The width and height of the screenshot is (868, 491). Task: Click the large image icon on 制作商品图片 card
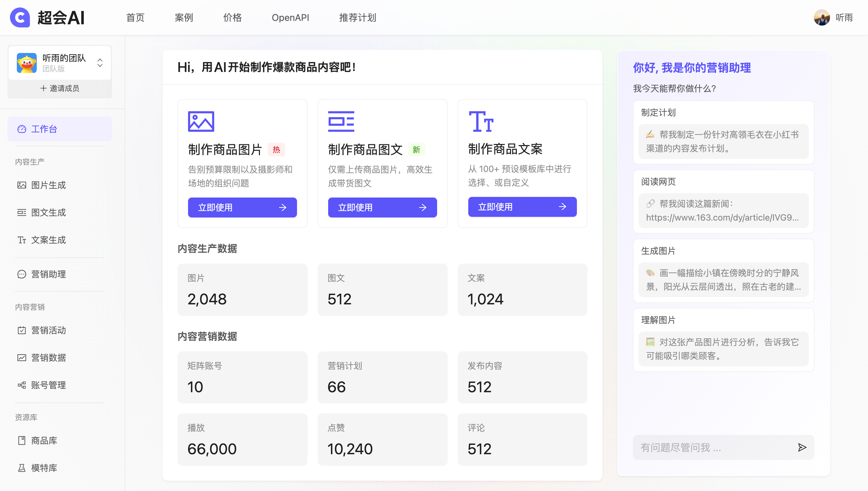pos(201,122)
